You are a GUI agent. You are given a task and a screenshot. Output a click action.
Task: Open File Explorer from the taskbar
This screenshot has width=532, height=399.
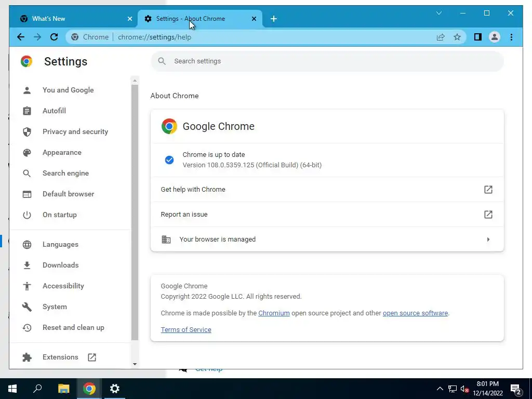[63, 389]
